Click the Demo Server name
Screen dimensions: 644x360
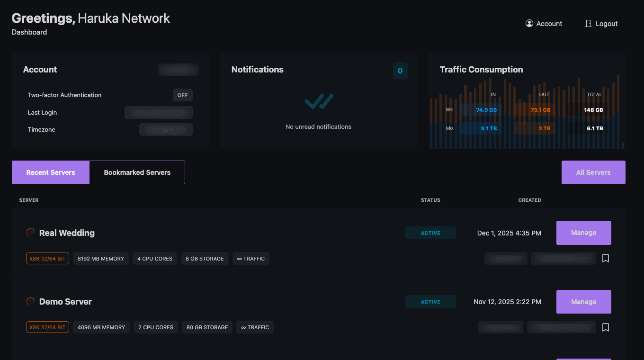coord(65,302)
